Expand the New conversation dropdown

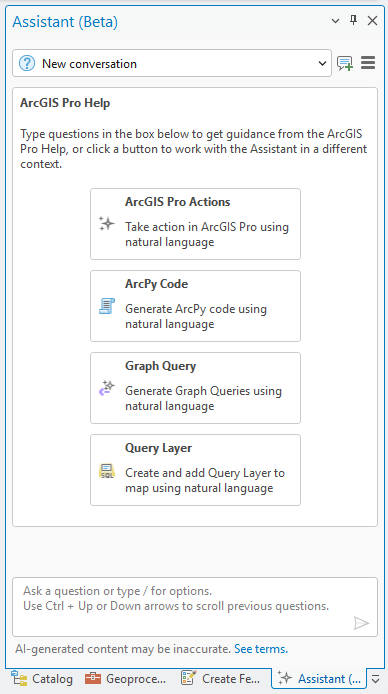(x=322, y=63)
